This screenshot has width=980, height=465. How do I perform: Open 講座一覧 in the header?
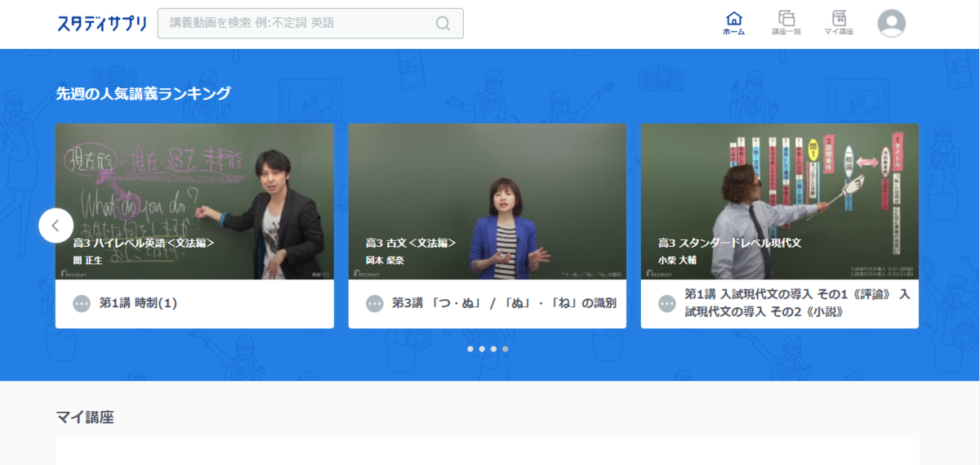tap(786, 23)
